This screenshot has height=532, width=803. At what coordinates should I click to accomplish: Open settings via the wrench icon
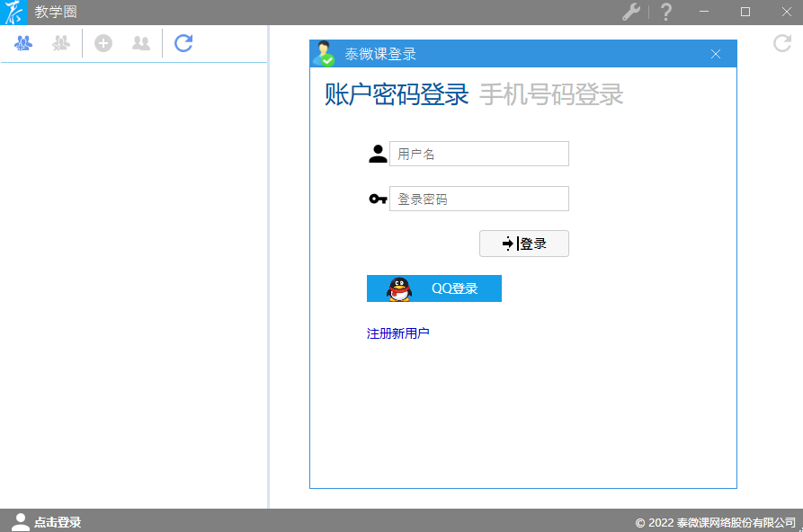(631, 12)
